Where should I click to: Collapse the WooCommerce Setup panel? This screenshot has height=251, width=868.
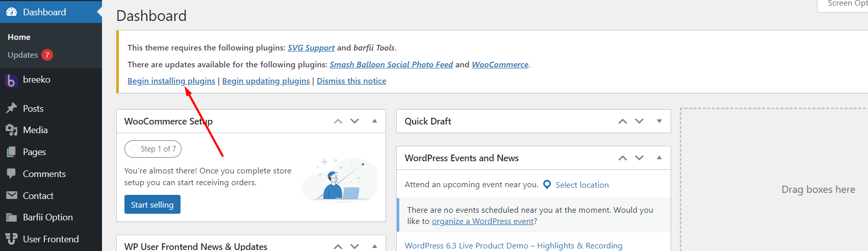coord(374,121)
